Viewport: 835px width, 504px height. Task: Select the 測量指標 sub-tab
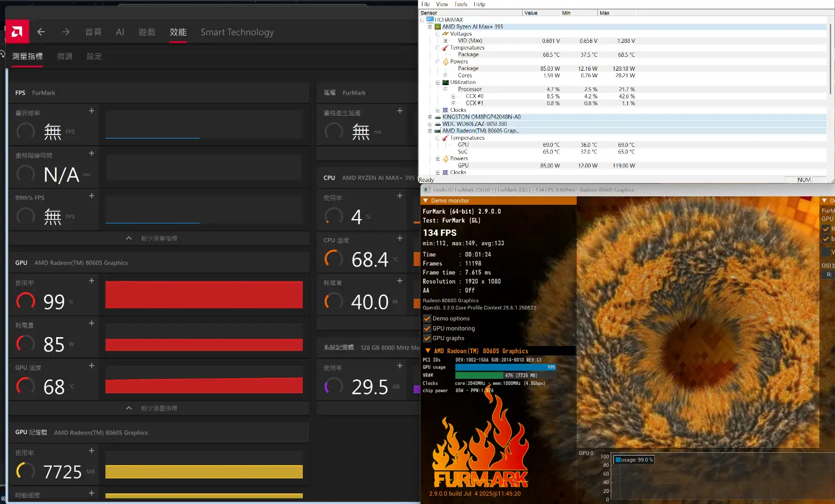[27, 56]
